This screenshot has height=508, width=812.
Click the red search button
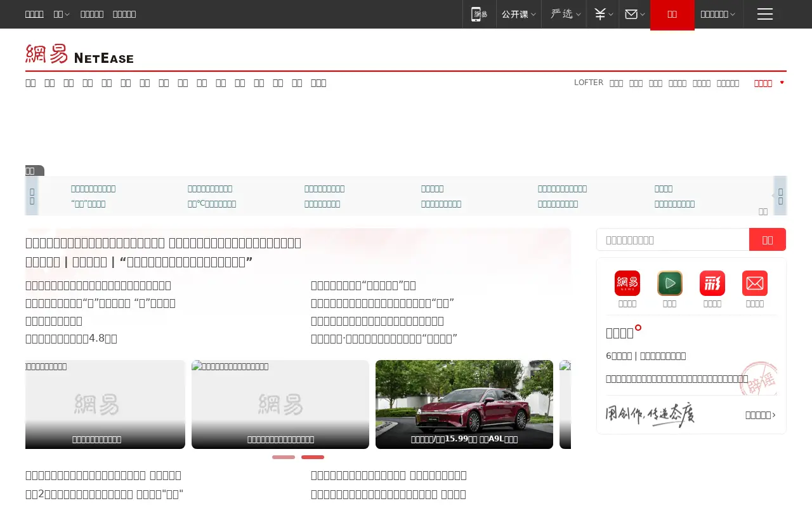(768, 239)
